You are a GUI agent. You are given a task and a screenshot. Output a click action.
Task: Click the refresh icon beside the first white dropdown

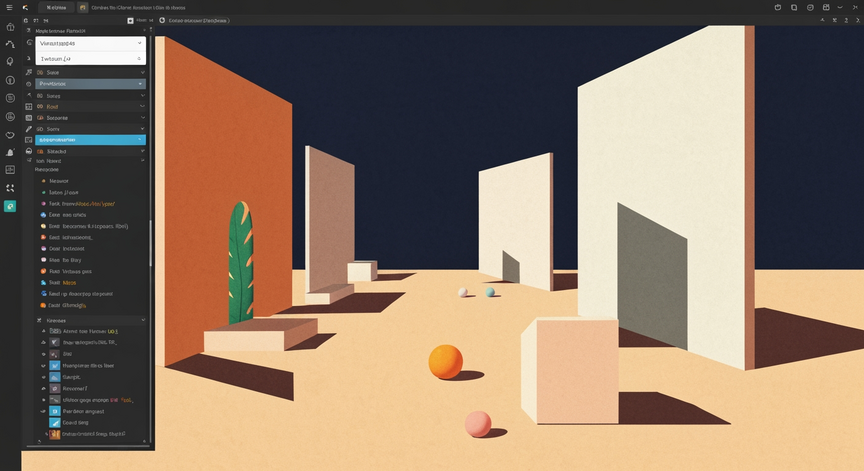(x=30, y=43)
